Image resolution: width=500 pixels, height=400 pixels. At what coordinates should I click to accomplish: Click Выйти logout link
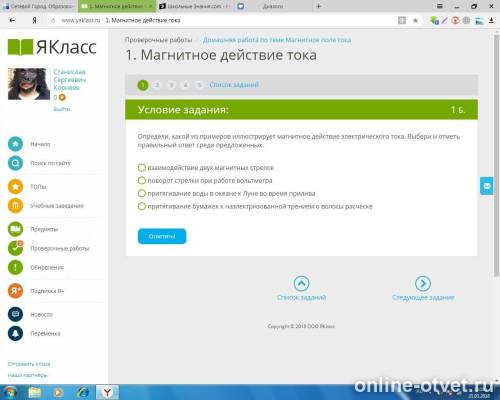click(x=62, y=109)
